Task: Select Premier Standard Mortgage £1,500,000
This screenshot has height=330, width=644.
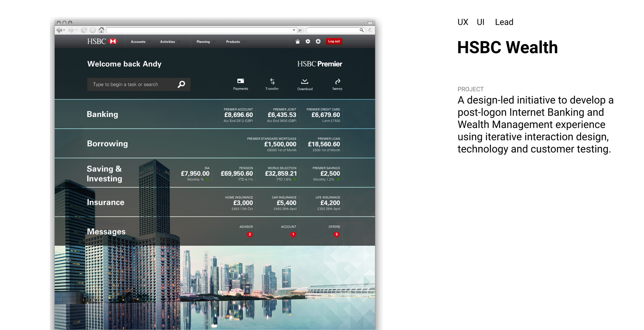Action: point(272,144)
